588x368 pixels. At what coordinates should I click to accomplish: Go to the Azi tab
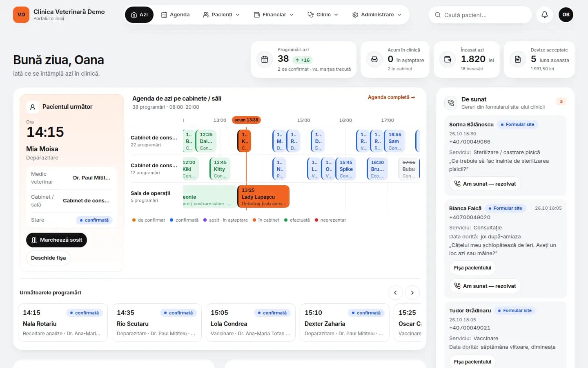(x=139, y=15)
